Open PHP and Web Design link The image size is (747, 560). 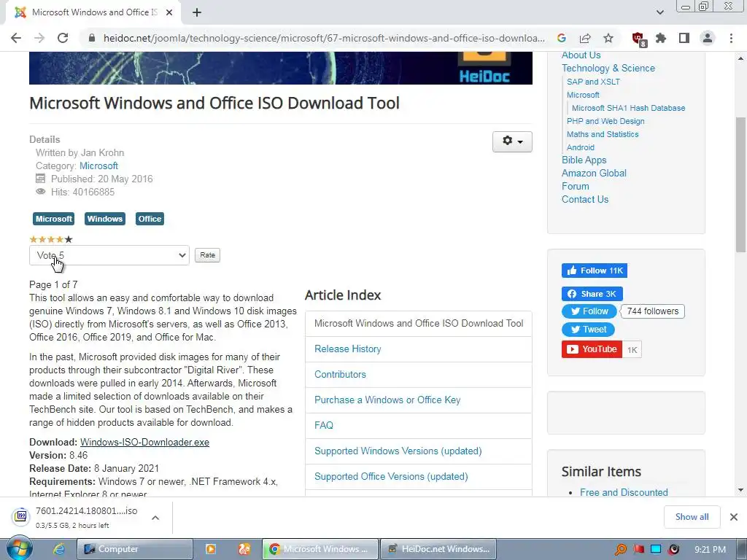[x=605, y=121]
